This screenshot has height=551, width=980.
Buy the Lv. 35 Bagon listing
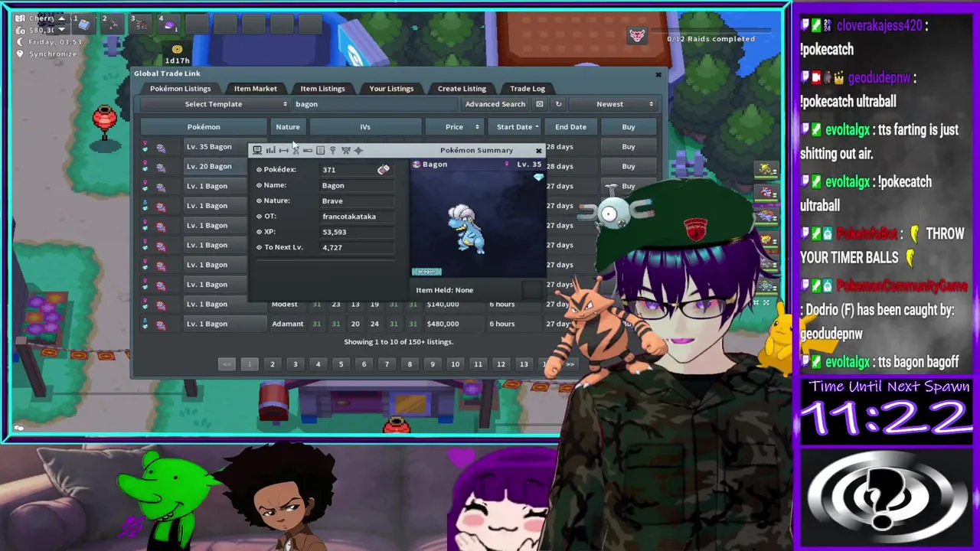[x=629, y=147]
